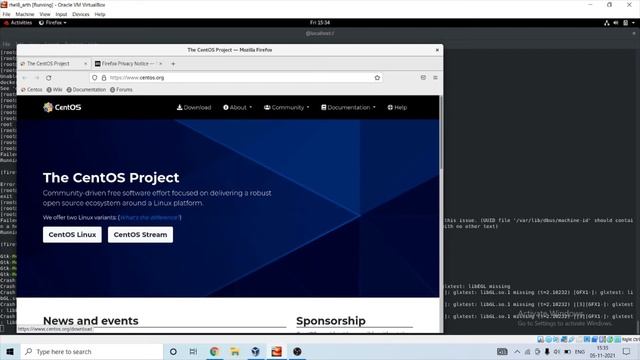Expand the About dropdown on CentOS site
640x360 pixels.
(238, 107)
